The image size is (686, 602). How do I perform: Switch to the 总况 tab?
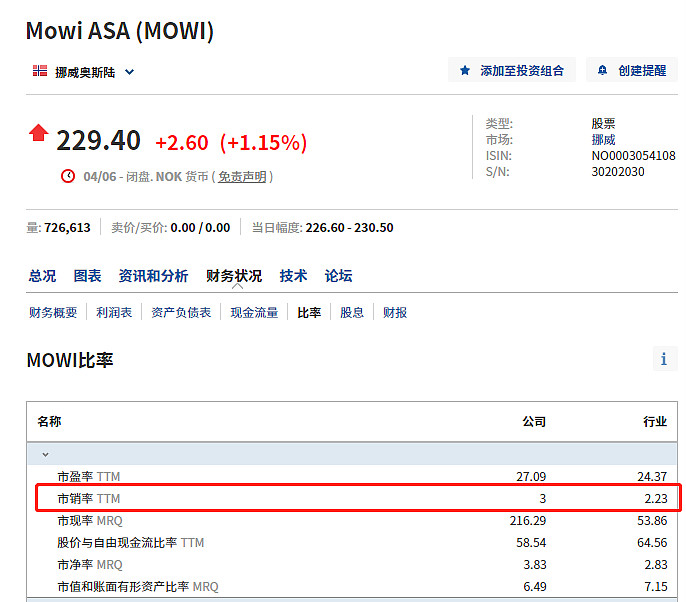tap(42, 276)
